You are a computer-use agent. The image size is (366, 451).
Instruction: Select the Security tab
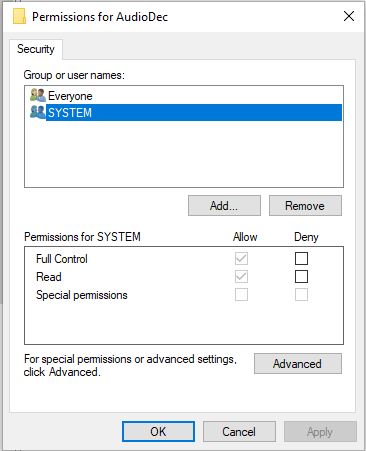(36, 49)
